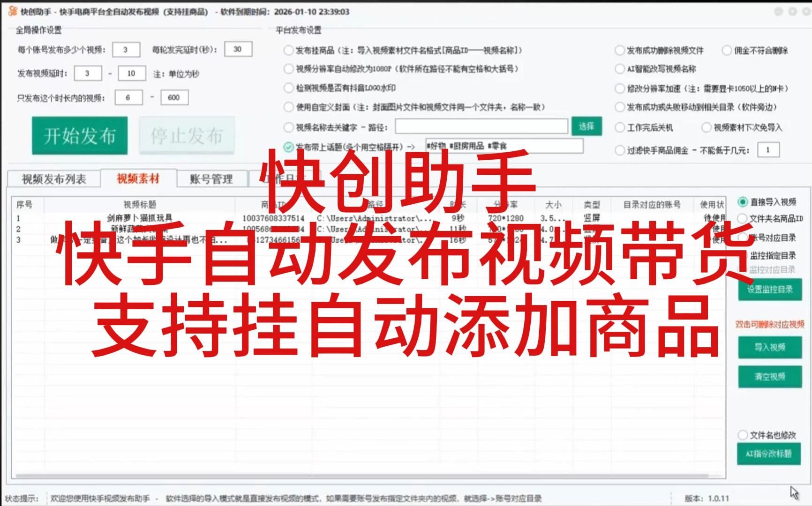The height and width of the screenshot is (506, 812).
Task: Edit 每个账号发布多少个视频 field
Action: pyautogui.click(x=126, y=49)
